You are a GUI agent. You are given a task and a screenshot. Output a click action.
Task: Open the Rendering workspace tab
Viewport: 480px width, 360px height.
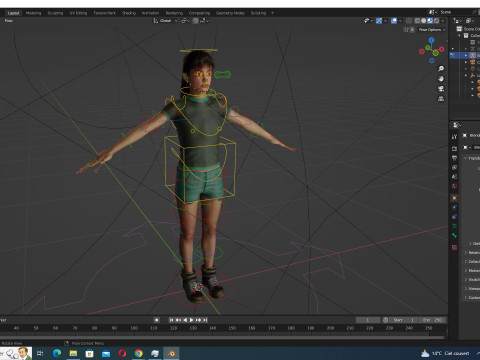click(x=174, y=13)
